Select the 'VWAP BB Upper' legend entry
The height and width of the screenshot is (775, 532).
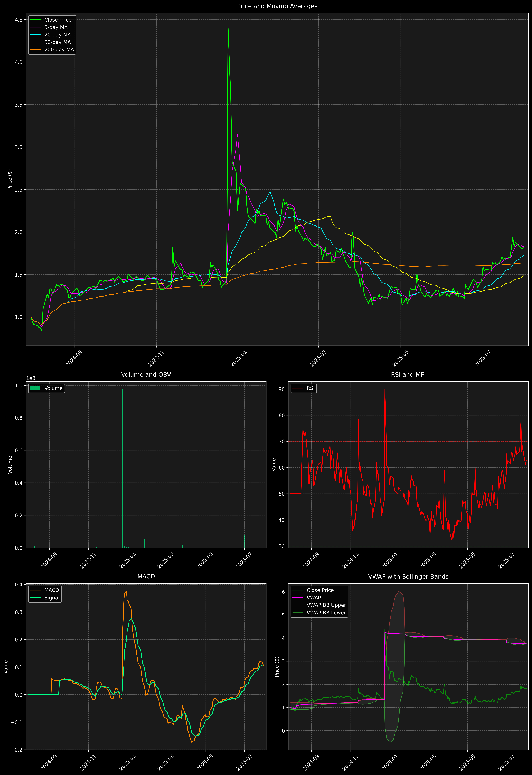(319, 605)
